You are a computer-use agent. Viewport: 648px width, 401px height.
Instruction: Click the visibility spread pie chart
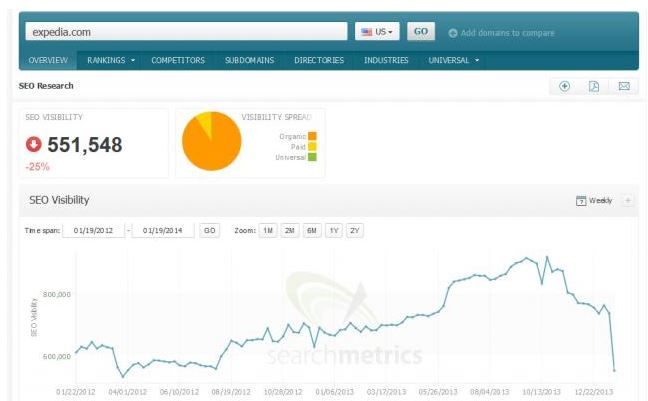(212, 141)
